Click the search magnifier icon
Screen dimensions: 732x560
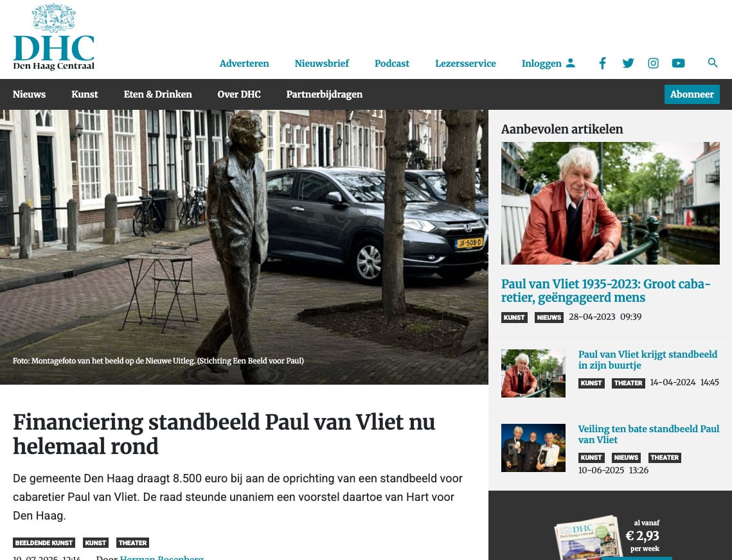tap(712, 62)
